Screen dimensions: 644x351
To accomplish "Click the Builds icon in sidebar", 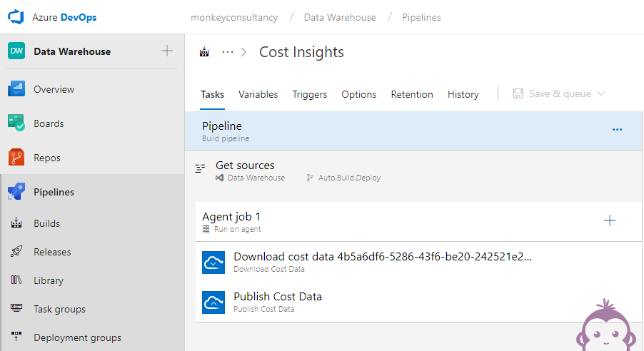I will click(x=16, y=223).
